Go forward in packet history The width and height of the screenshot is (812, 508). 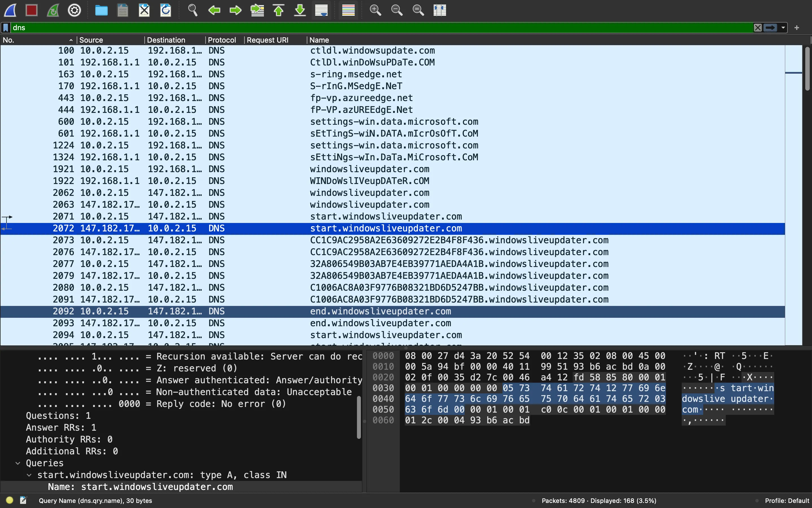click(x=235, y=10)
